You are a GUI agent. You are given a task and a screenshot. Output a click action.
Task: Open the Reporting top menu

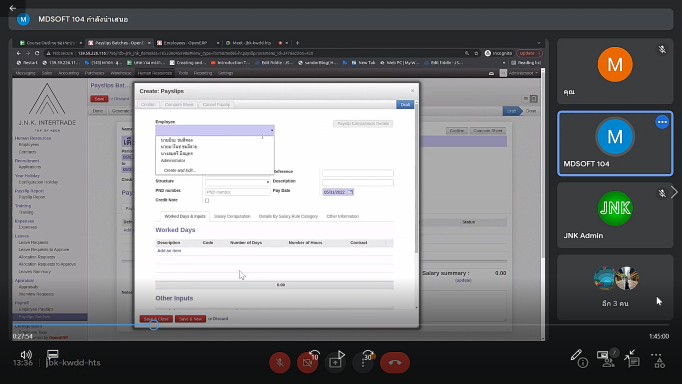203,73
